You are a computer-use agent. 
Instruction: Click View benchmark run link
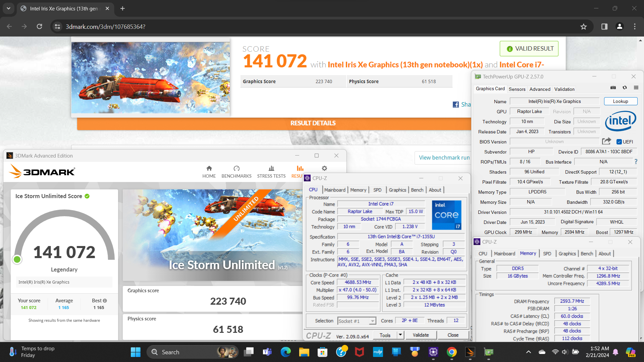444,158
